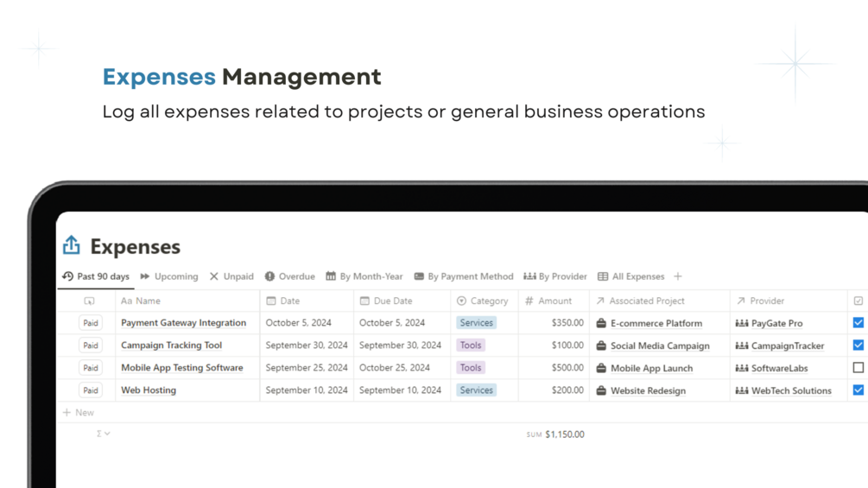Uncheck the Payment Gateway Integration checkbox
The width and height of the screenshot is (868, 488).
click(858, 322)
